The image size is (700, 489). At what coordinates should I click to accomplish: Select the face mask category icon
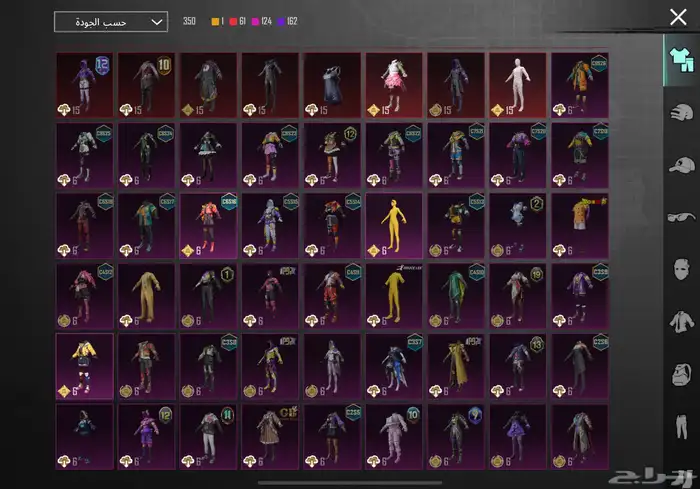[679, 269]
